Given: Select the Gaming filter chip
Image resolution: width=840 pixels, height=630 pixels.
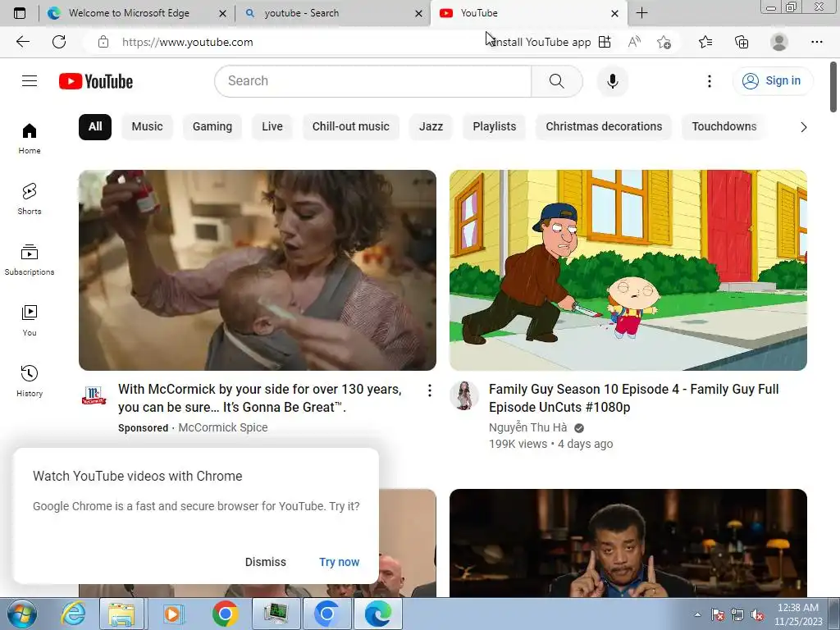Looking at the screenshot, I should (x=212, y=127).
